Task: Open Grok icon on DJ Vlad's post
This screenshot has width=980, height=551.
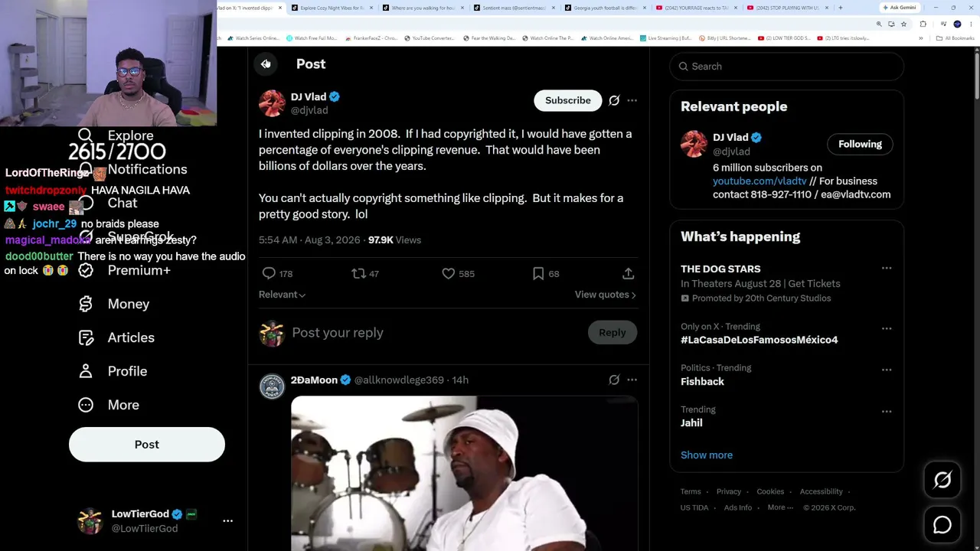Action: [x=614, y=100]
